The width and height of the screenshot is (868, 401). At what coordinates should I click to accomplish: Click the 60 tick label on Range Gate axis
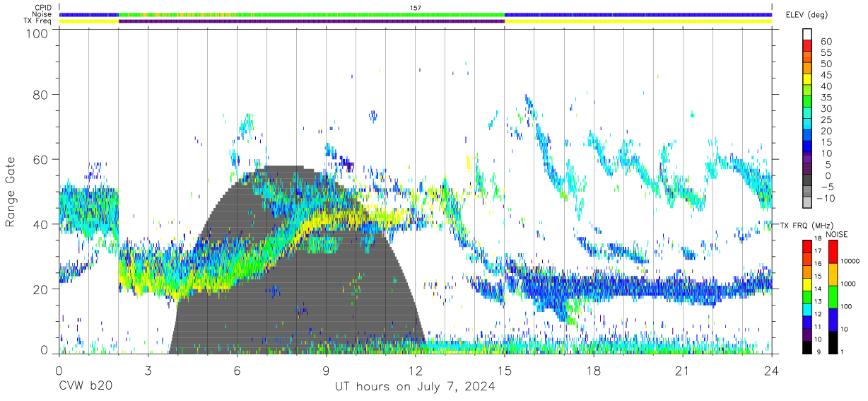tap(42, 159)
